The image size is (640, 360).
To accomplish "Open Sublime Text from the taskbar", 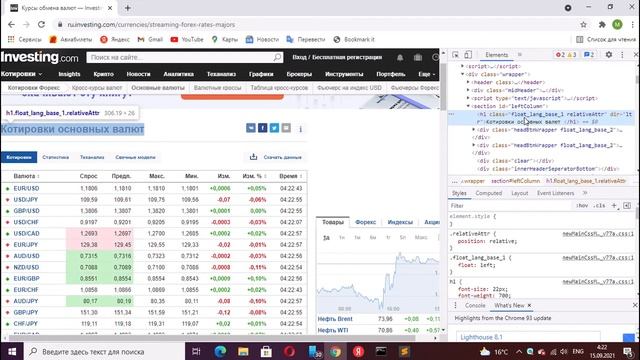I will (x=404, y=351).
